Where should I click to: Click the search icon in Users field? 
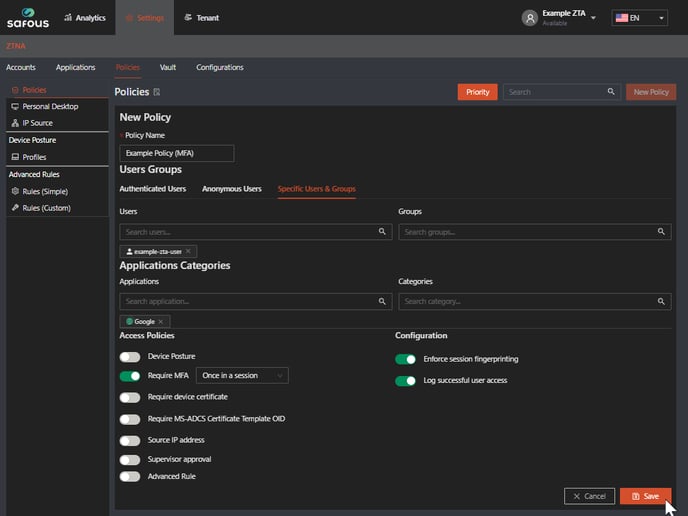(382, 232)
